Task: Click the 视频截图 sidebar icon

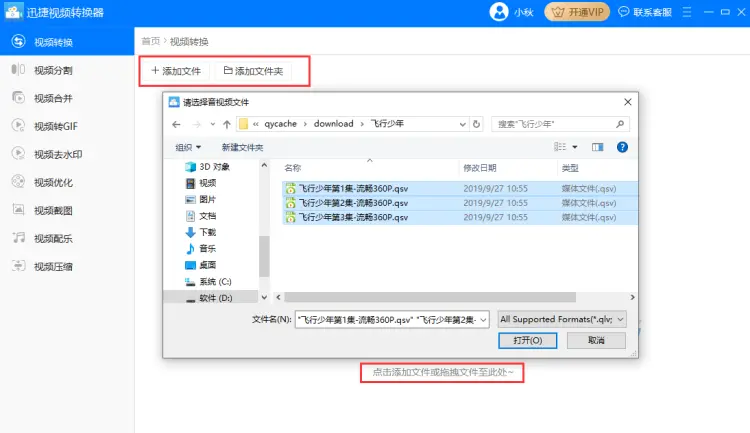Action: click(18, 210)
